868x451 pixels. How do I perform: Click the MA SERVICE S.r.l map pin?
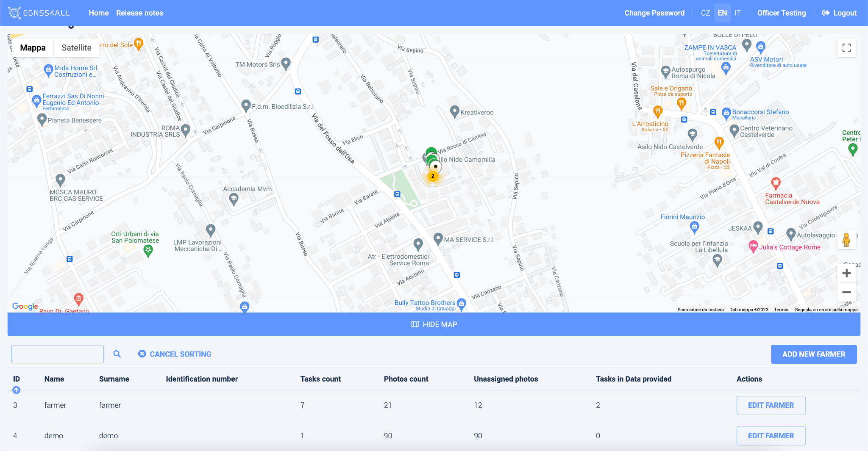438,239
